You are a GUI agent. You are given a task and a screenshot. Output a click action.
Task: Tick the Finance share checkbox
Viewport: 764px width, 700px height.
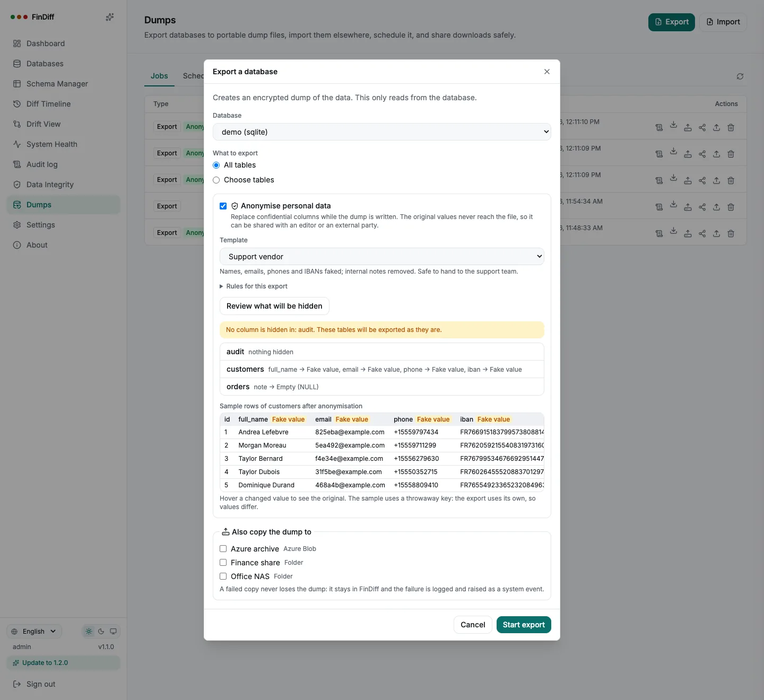[x=223, y=563]
